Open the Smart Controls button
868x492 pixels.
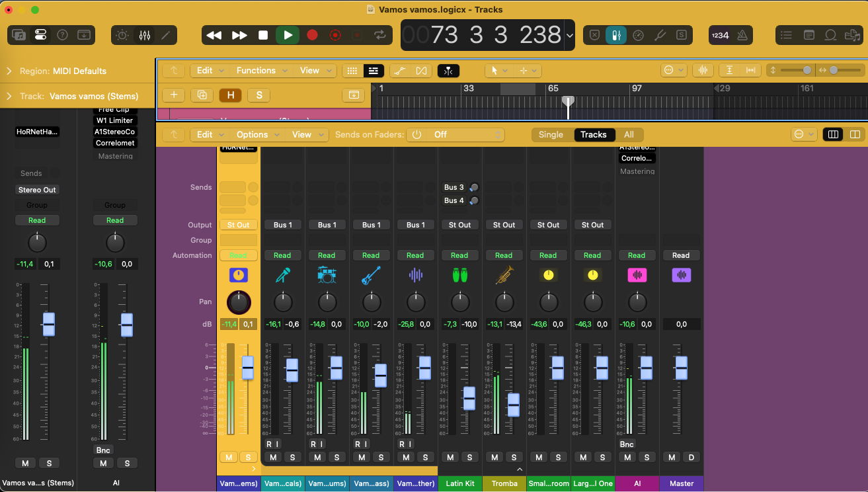click(122, 35)
